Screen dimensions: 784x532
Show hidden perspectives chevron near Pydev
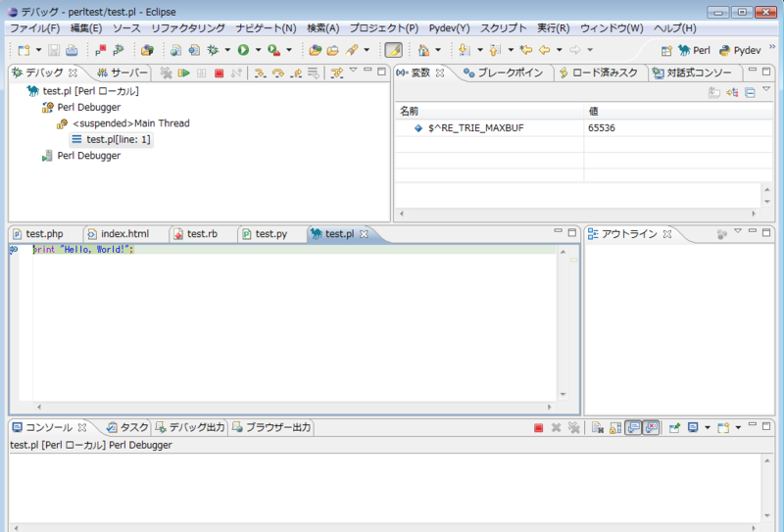point(772,46)
